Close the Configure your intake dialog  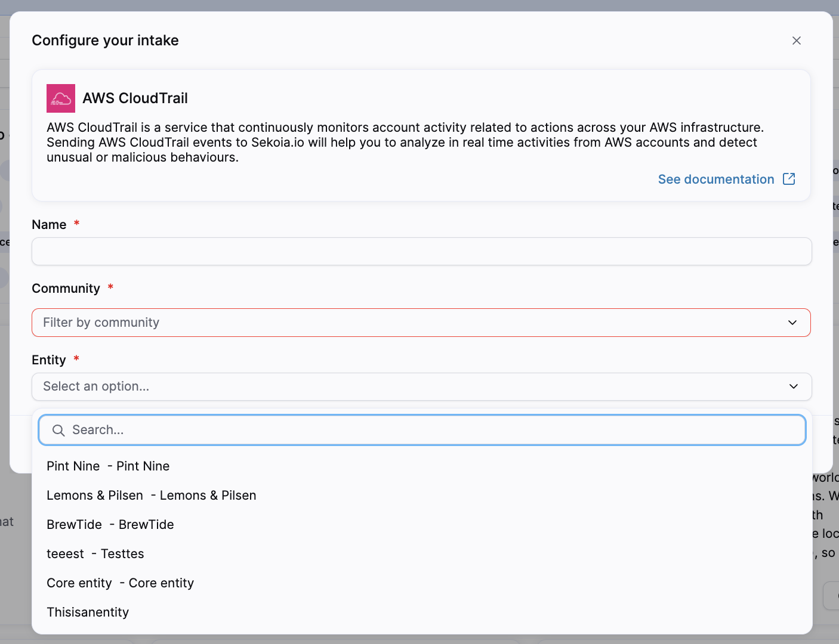pos(796,41)
